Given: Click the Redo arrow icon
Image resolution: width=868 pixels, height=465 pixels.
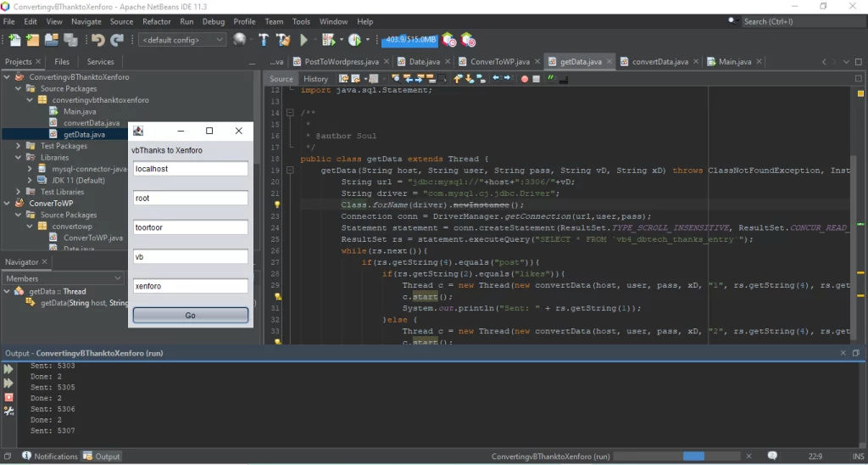Looking at the screenshot, I should pyautogui.click(x=117, y=40).
